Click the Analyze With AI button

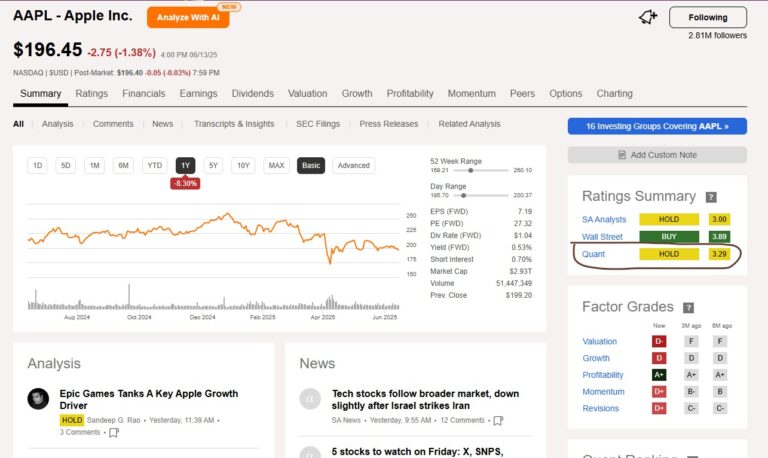point(188,18)
